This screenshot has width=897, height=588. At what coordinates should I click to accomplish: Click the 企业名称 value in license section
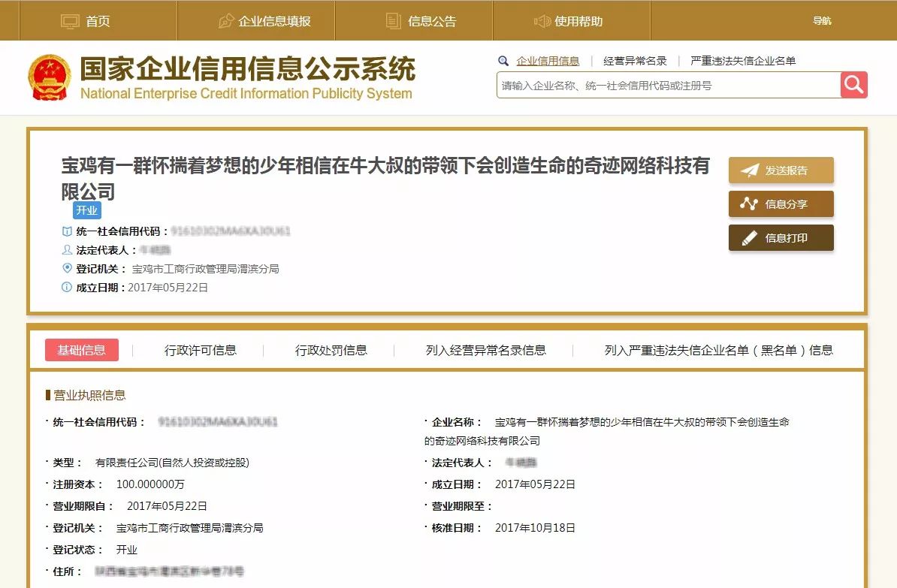coord(607,431)
